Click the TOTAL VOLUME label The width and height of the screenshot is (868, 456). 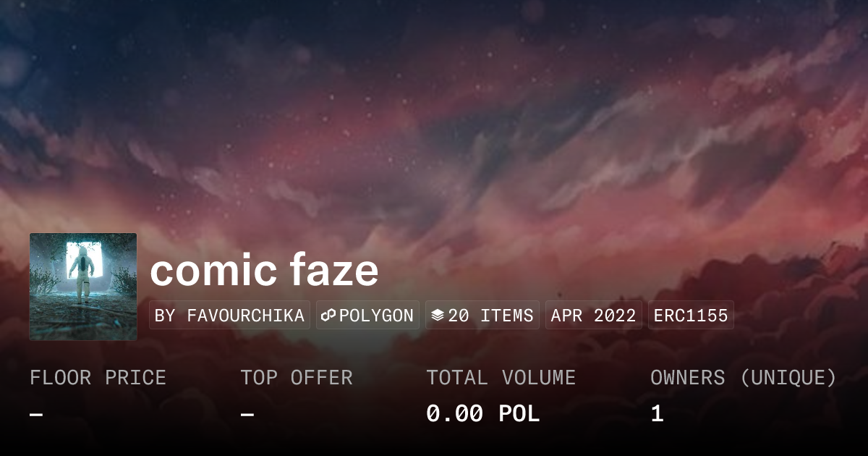click(x=501, y=378)
